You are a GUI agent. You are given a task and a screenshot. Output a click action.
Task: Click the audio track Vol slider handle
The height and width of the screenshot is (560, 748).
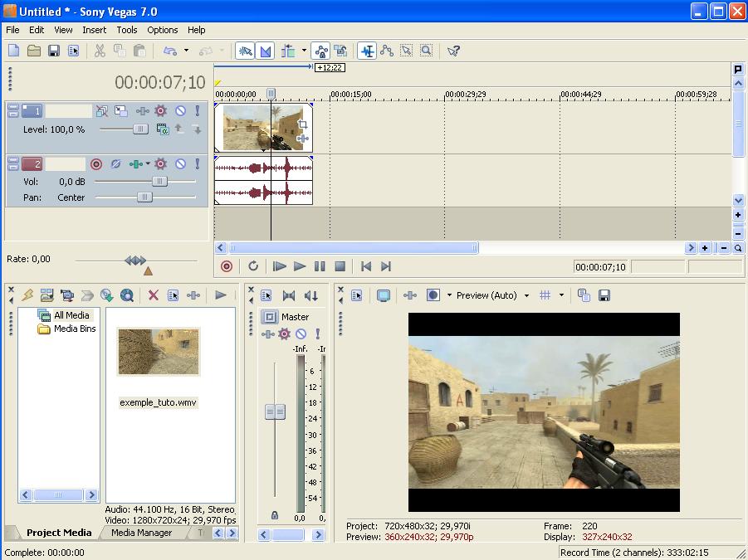coord(159,181)
